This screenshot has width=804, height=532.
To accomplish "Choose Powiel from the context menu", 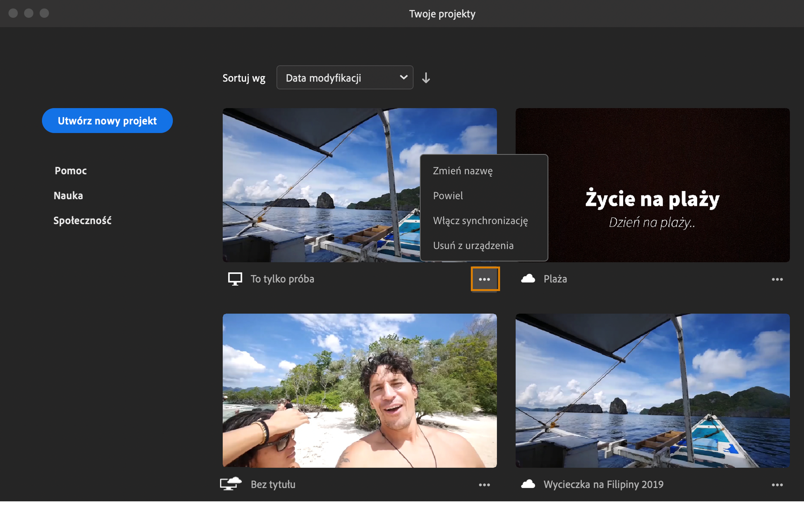I will pyautogui.click(x=448, y=196).
